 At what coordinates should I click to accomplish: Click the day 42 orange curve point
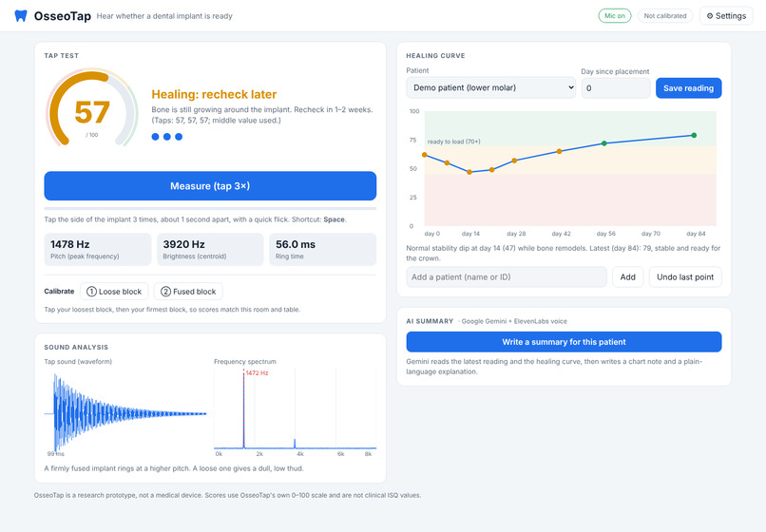pos(560,151)
